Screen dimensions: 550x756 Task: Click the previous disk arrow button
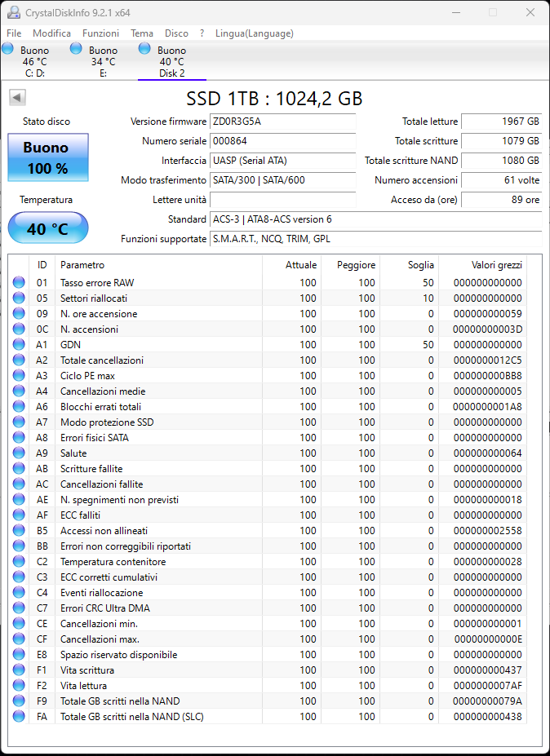click(x=17, y=97)
